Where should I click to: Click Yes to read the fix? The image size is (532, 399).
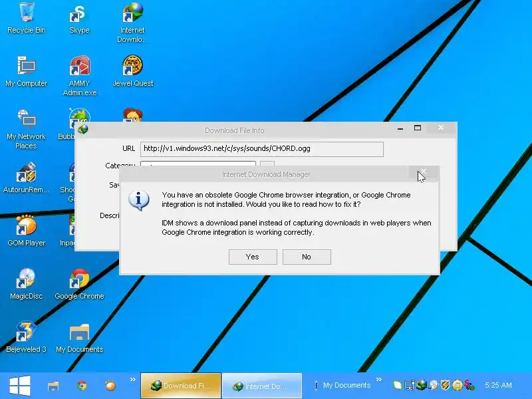[253, 257]
